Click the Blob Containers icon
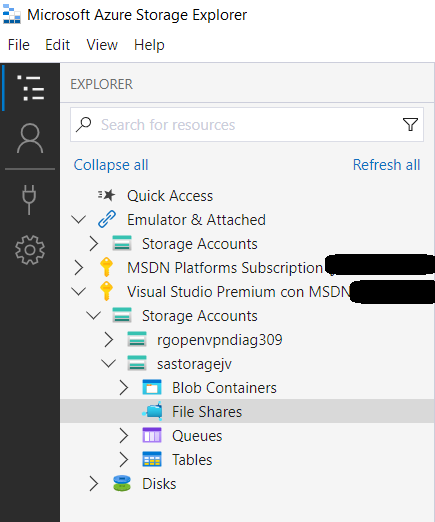 click(152, 387)
